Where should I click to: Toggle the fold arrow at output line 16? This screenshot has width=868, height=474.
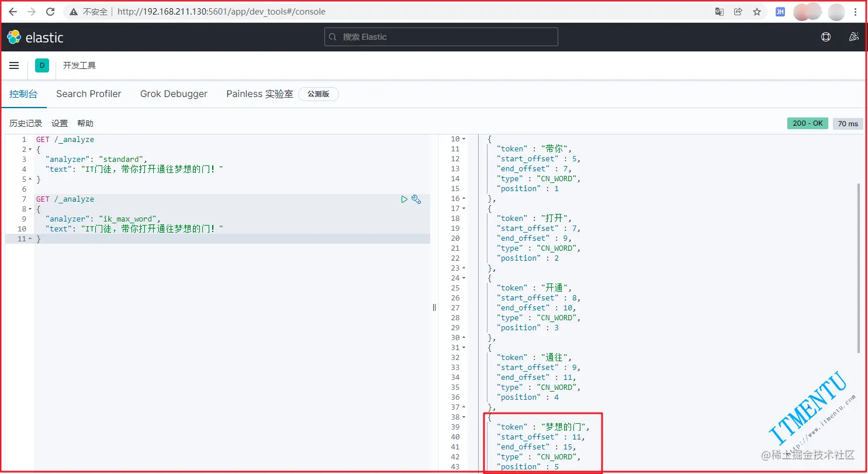[x=464, y=199]
